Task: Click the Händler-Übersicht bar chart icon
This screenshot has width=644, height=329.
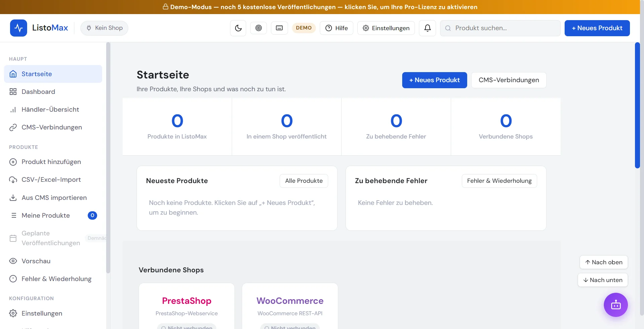Action: (x=13, y=110)
